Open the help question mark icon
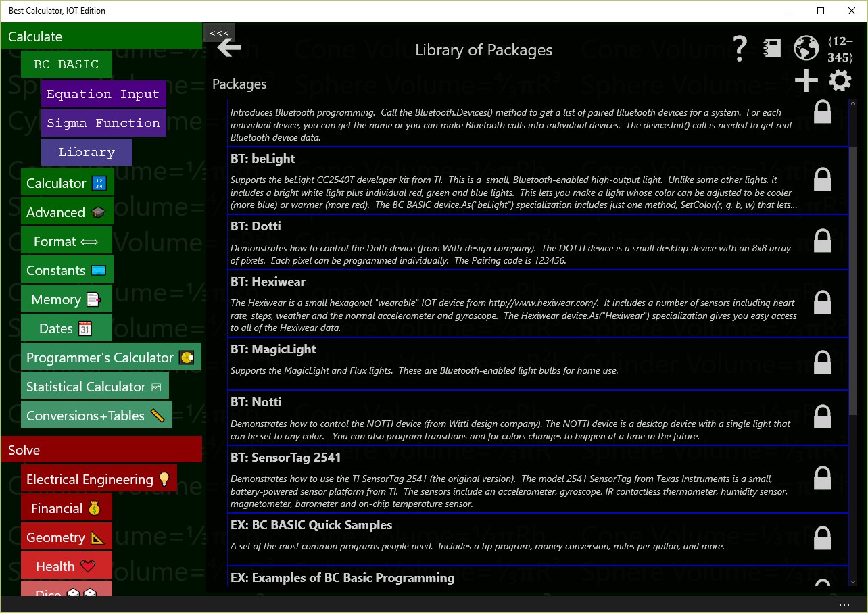This screenshot has height=613, width=868. [740, 49]
